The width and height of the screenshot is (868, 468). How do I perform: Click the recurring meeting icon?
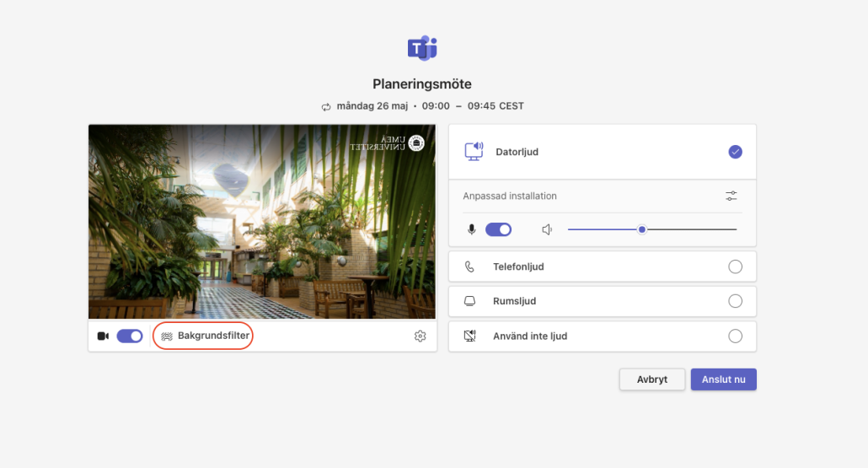click(326, 107)
